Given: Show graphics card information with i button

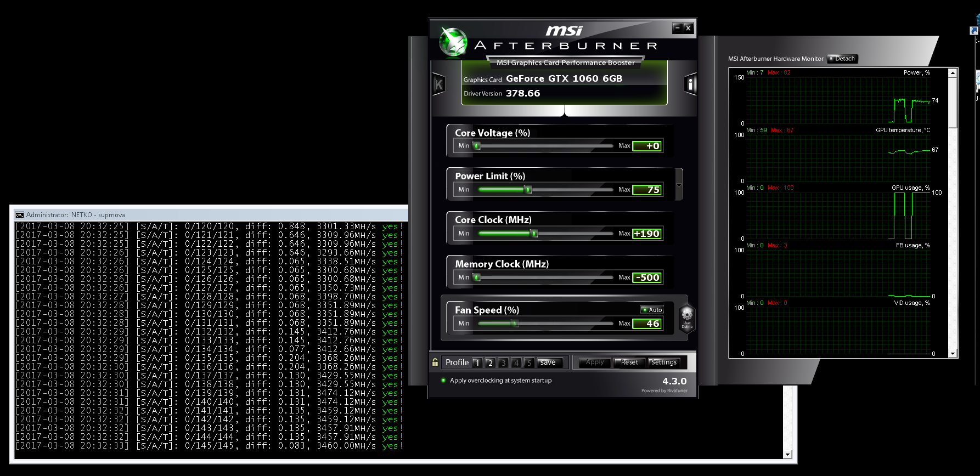Looking at the screenshot, I should pos(691,84).
